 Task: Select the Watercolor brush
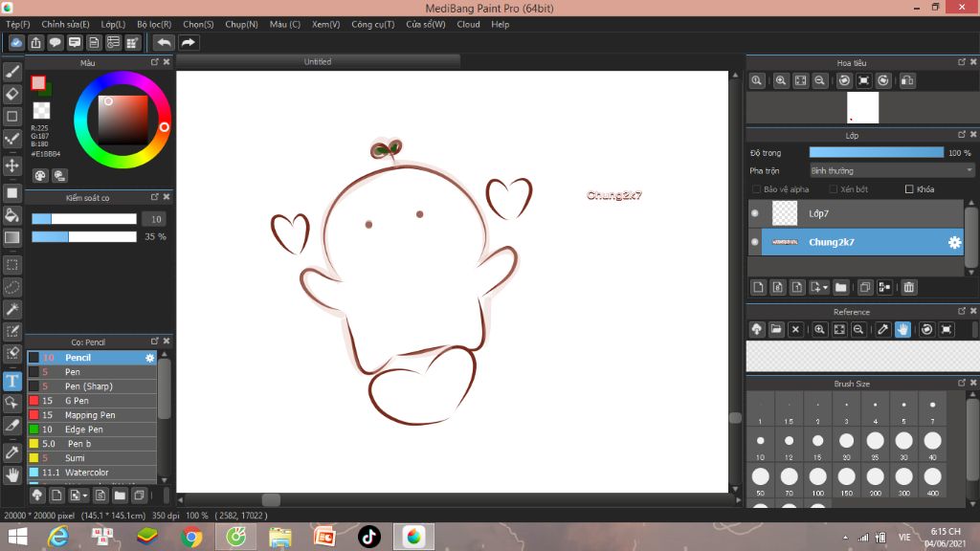(91, 473)
